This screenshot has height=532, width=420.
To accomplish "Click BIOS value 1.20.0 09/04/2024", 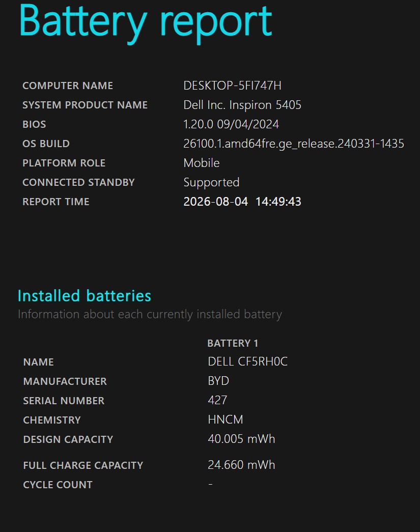I will point(231,124).
